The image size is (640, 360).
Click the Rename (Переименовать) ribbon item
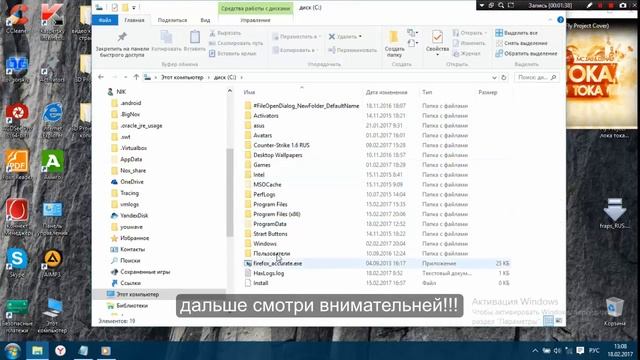click(353, 50)
